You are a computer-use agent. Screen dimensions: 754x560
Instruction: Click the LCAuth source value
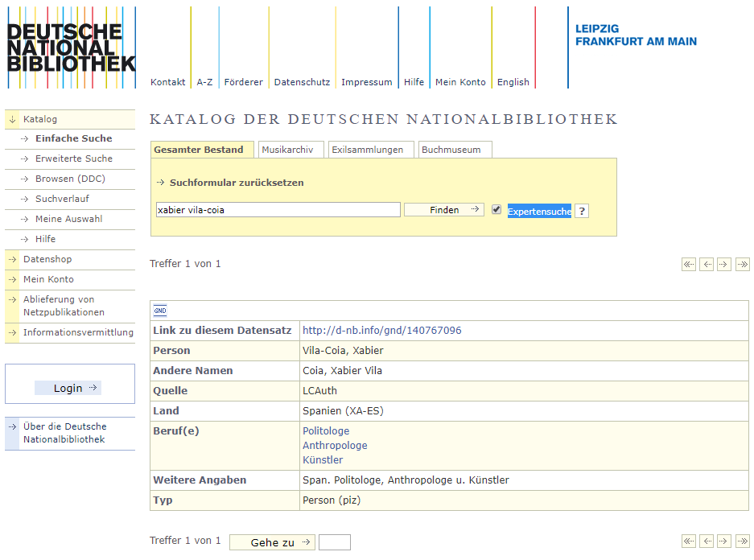(x=319, y=391)
